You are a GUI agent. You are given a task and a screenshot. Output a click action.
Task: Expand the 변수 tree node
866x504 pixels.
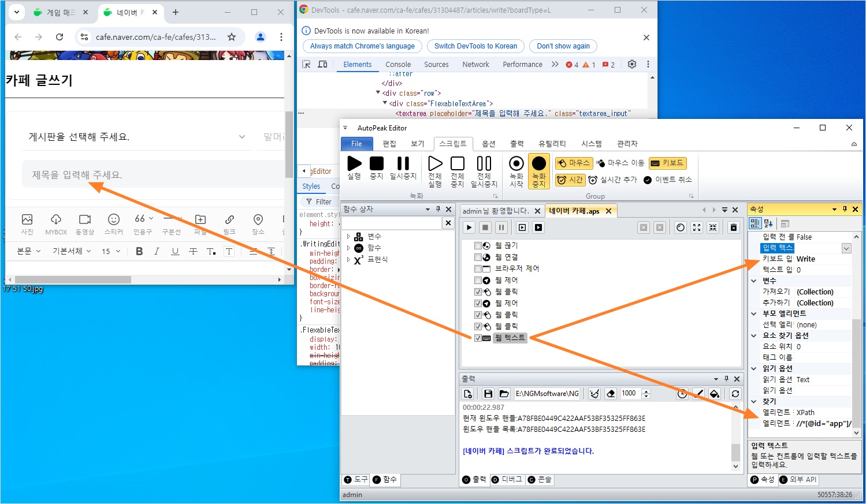click(348, 237)
